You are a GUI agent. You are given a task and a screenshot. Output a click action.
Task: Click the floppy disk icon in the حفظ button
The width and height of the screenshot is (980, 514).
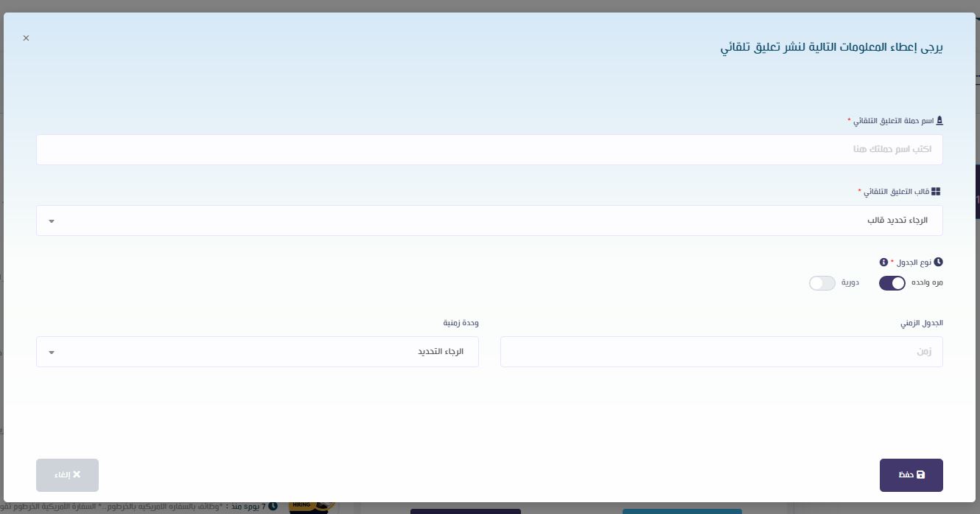[921, 475]
